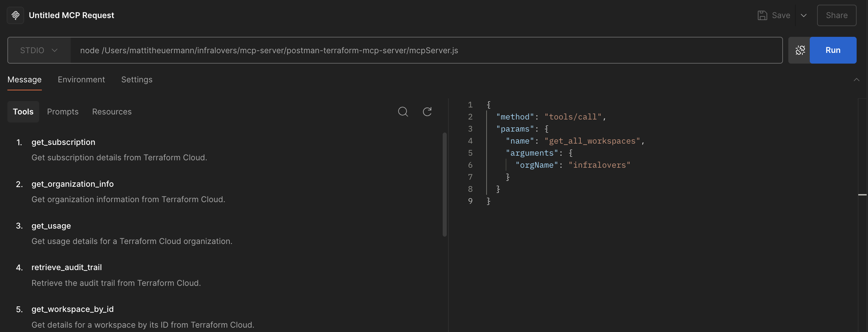Click the "arguments" key in the JSON editor

[532, 153]
